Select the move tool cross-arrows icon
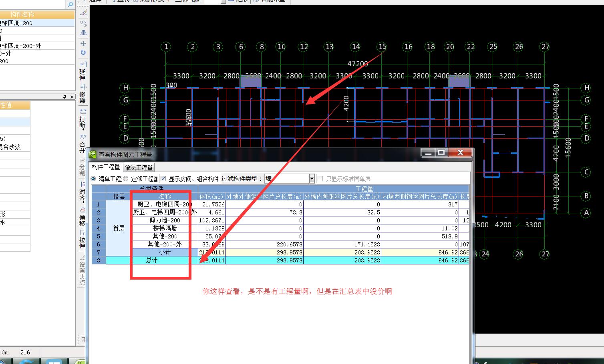This screenshot has height=364, width=604. [83, 43]
